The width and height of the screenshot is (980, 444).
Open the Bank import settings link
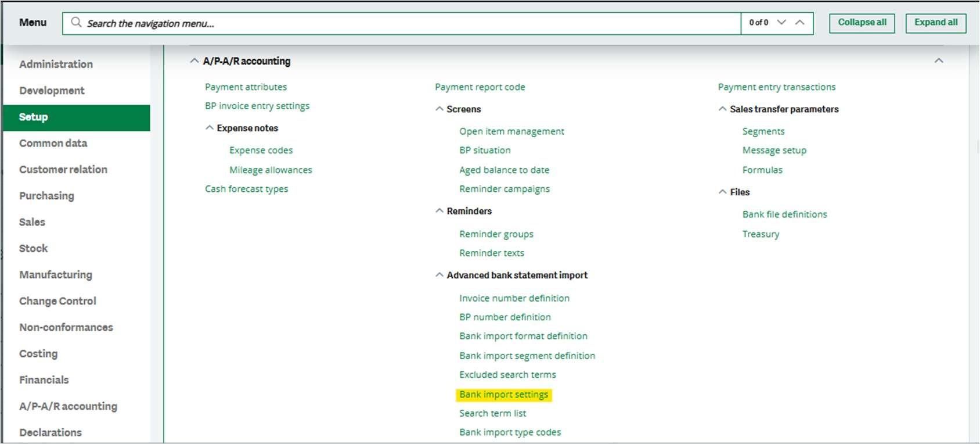tap(503, 395)
